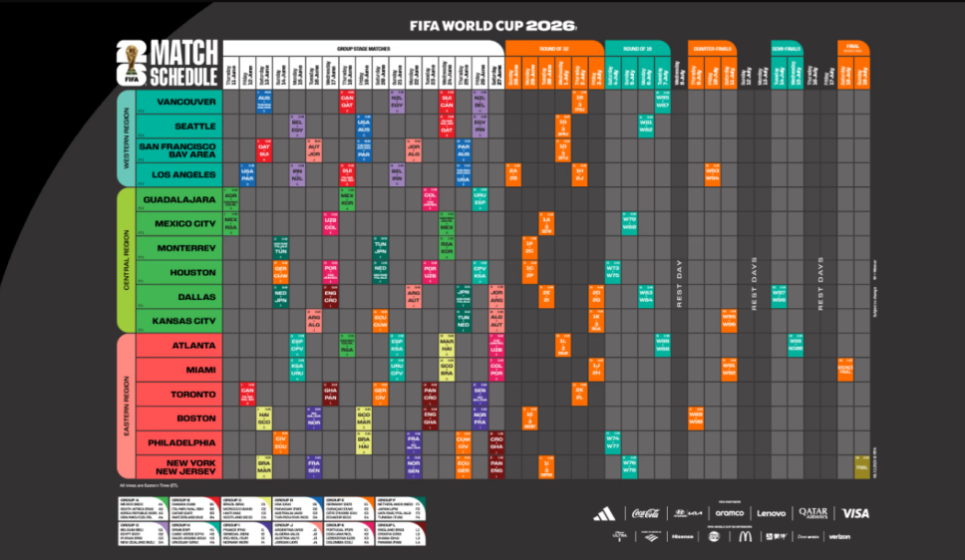Click the Vancouver city row label
Screen dimensions: 965x560
[180, 102]
